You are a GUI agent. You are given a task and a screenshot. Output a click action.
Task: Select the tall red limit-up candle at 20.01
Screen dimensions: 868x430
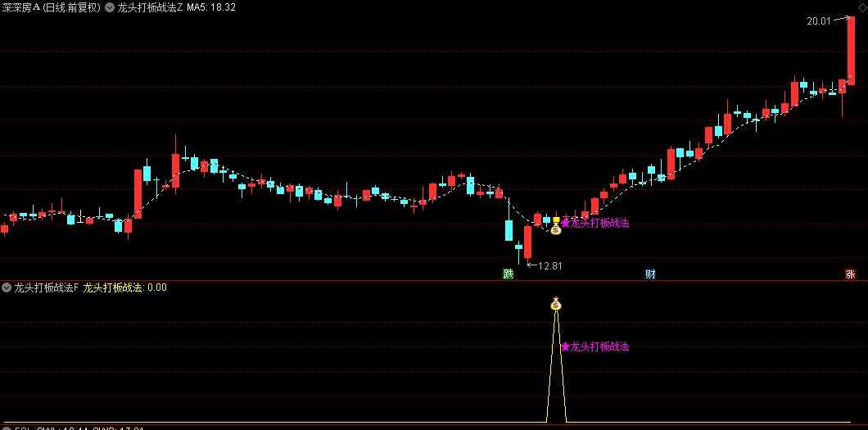(852, 51)
